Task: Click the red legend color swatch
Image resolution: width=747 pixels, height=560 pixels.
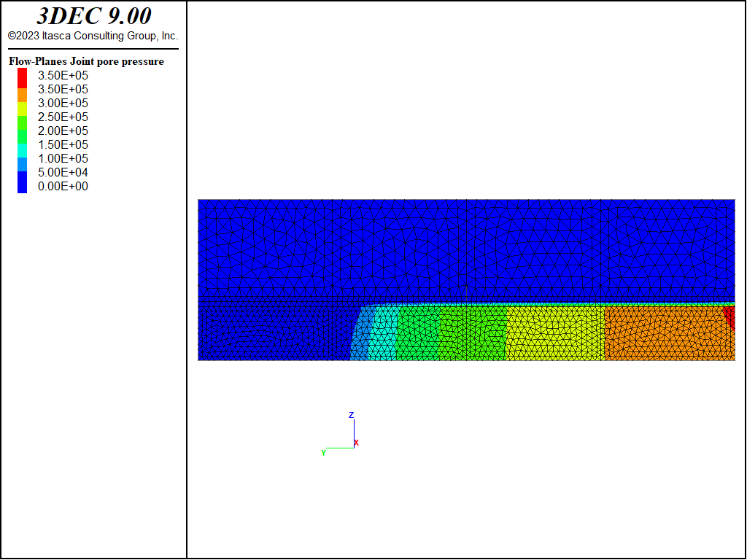Action: coord(22,78)
